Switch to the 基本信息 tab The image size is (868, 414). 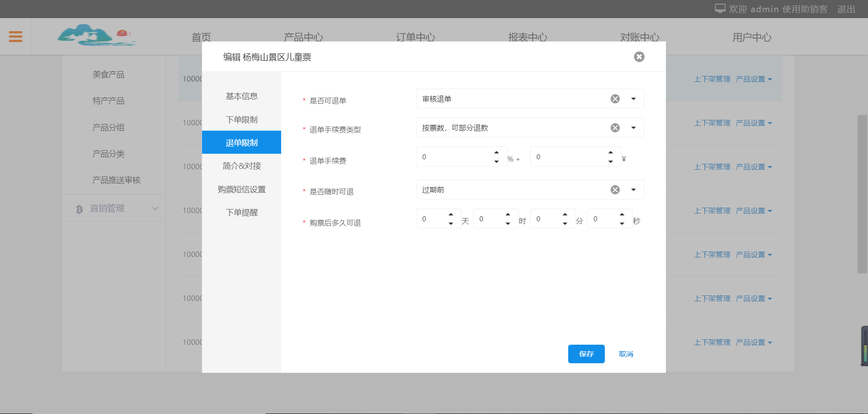[x=241, y=96]
